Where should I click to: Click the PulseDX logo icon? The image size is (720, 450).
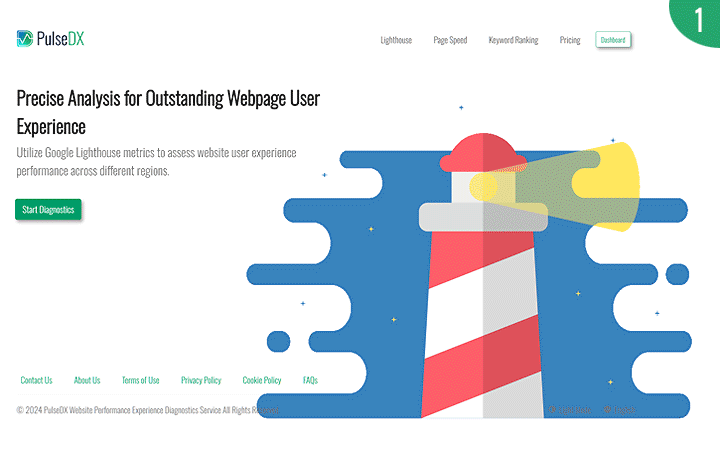(25, 39)
